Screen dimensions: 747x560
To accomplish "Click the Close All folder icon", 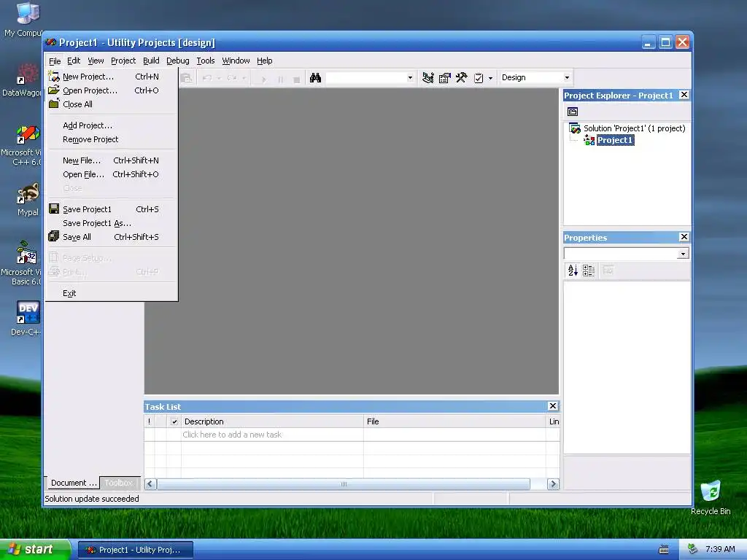I will [54, 104].
